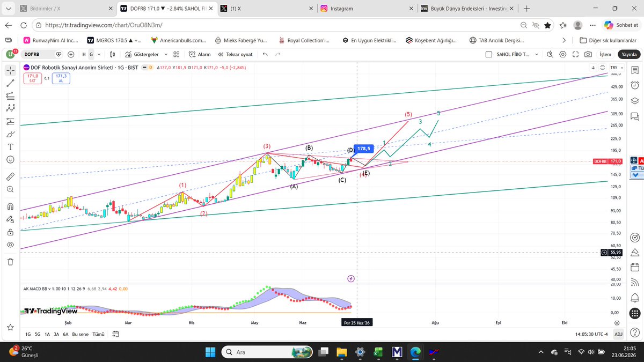Select the 6A date range

coord(65,334)
